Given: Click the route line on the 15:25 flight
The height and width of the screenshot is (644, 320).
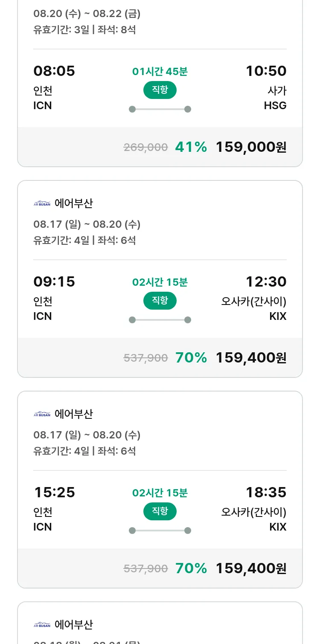Looking at the screenshot, I should (x=160, y=531).
